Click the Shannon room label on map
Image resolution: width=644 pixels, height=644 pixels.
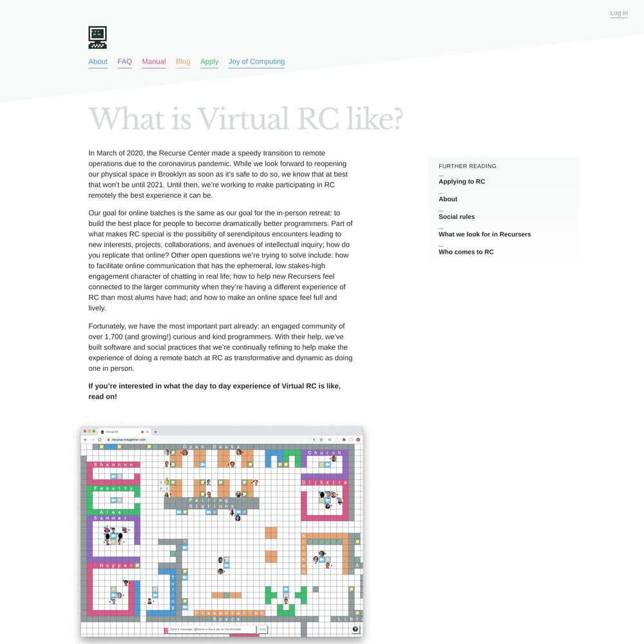tap(113, 465)
